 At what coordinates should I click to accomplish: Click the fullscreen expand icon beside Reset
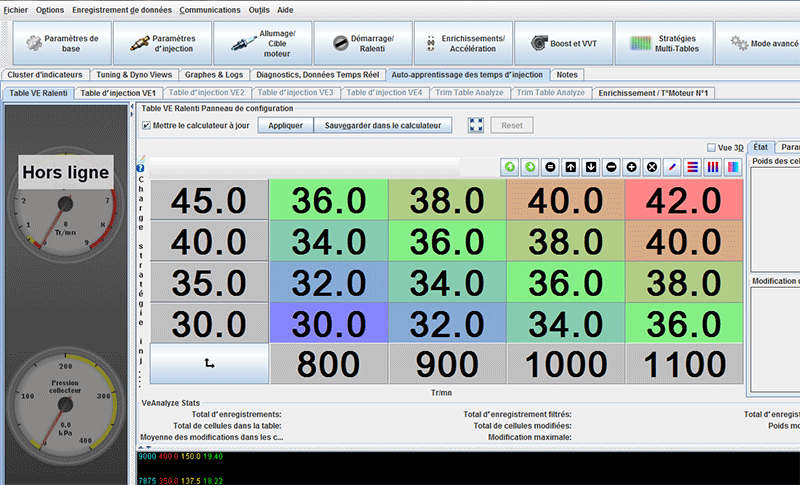coord(476,126)
